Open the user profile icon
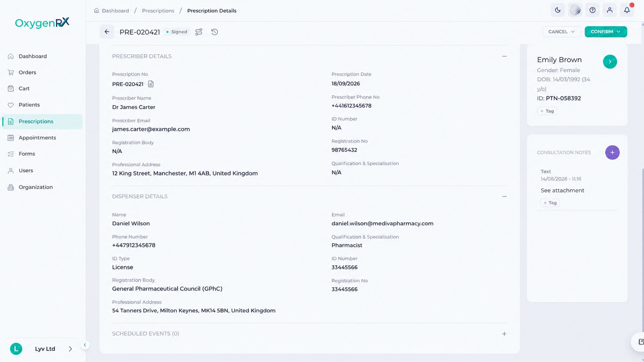Screen dimensions: 644x362 coord(610,10)
